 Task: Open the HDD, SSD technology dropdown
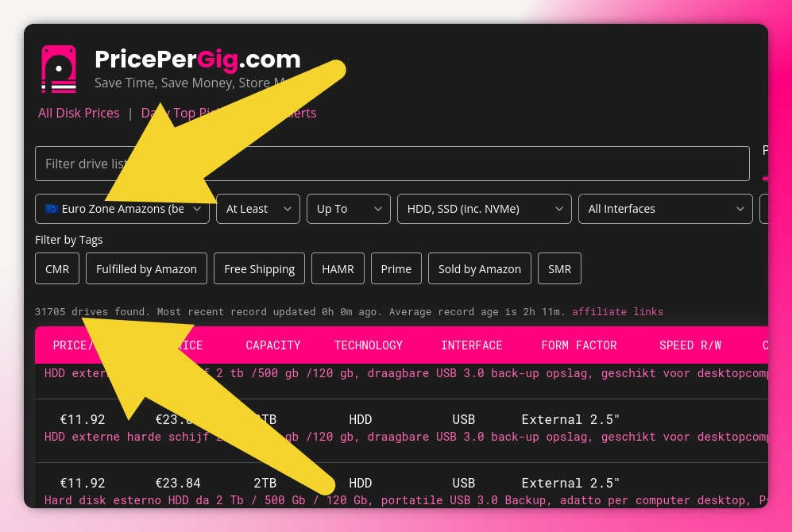(x=484, y=209)
